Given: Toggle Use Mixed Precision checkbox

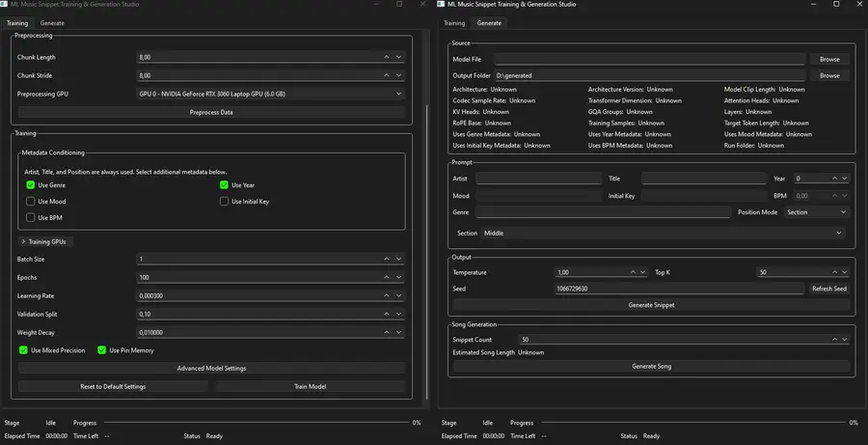Looking at the screenshot, I should (x=23, y=350).
